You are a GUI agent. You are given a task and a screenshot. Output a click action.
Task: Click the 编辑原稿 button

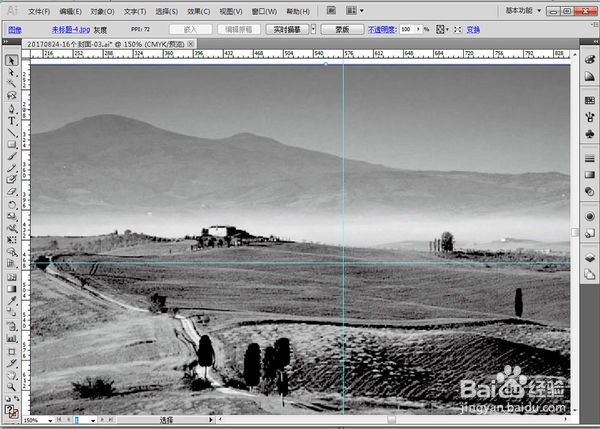pyautogui.click(x=239, y=29)
